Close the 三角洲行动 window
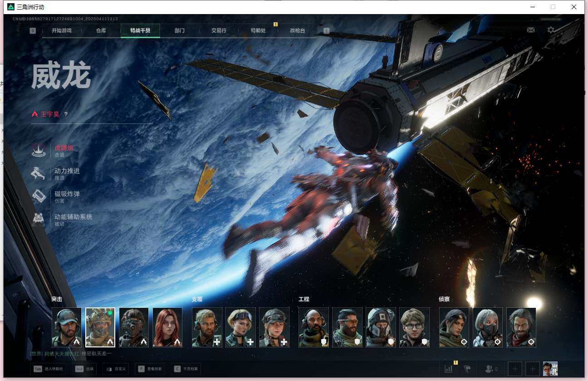The height and width of the screenshot is (381, 588). tap(574, 7)
